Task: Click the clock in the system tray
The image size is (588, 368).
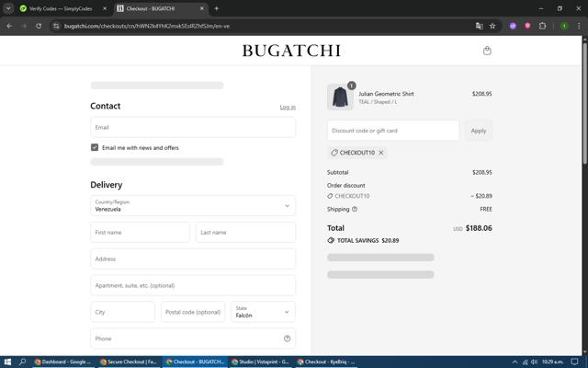Action: [x=552, y=362]
